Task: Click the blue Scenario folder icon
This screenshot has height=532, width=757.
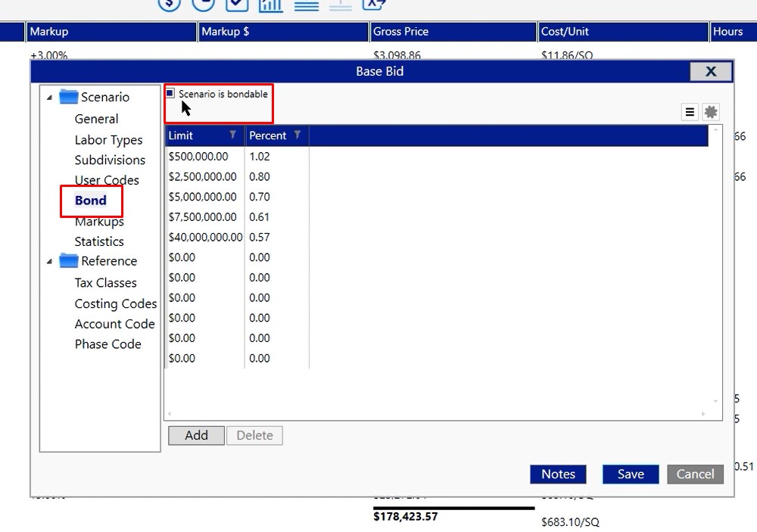Action: click(x=69, y=97)
